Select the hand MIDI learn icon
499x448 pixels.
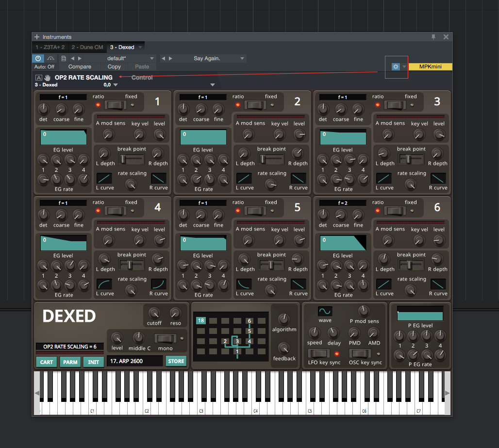(47, 77)
